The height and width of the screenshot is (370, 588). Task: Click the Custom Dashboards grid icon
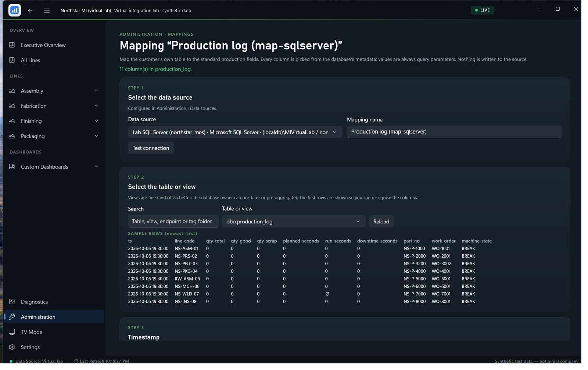click(x=12, y=167)
